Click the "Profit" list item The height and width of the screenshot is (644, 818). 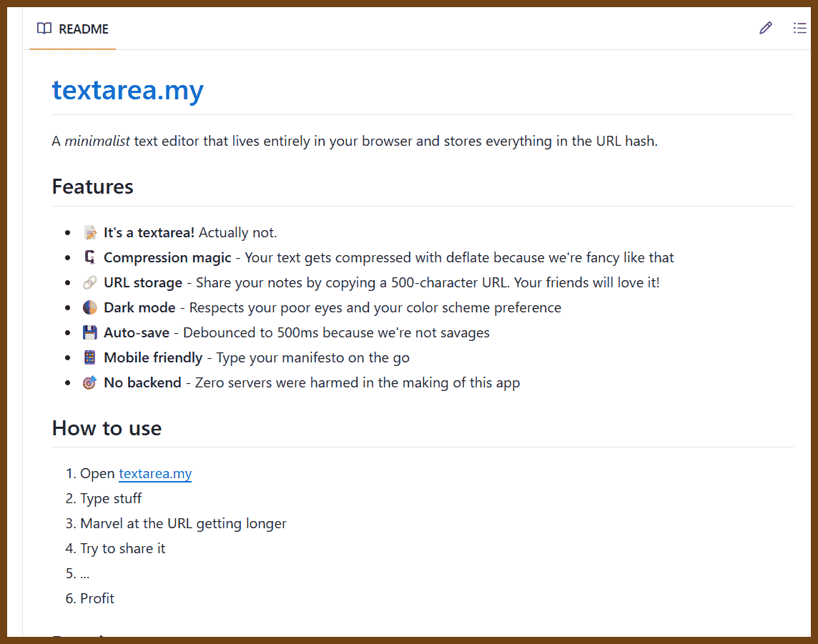click(x=97, y=599)
